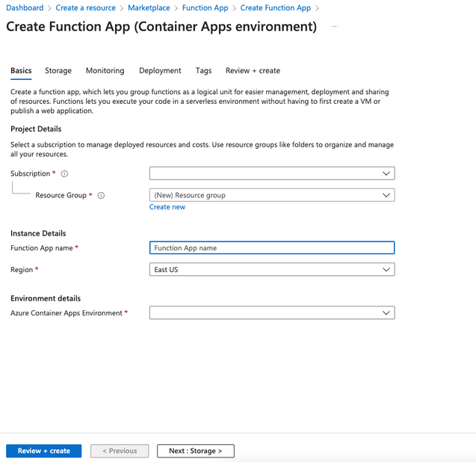Click the Next : Storage button
476x462 pixels.
pos(195,451)
